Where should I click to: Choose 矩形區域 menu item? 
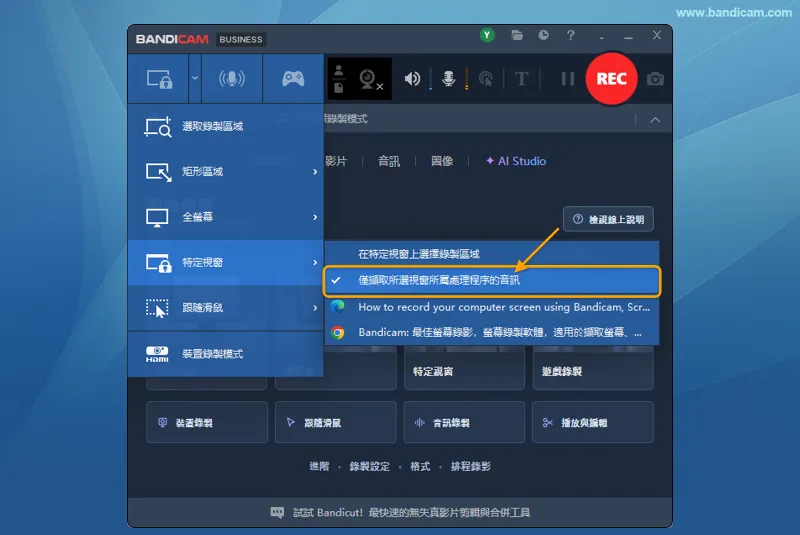tap(226, 171)
